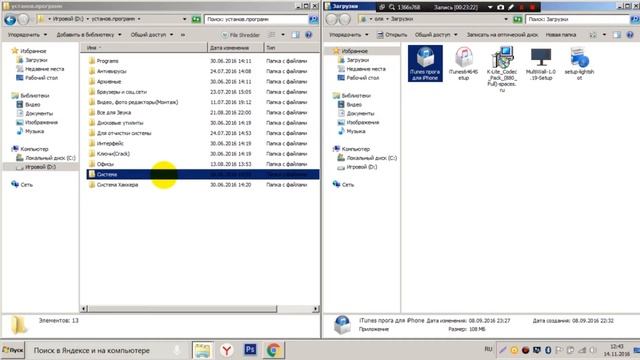The width and height of the screenshot is (640, 360).
Task: Open Сеть in the left window sidebar
Action: pos(26,185)
